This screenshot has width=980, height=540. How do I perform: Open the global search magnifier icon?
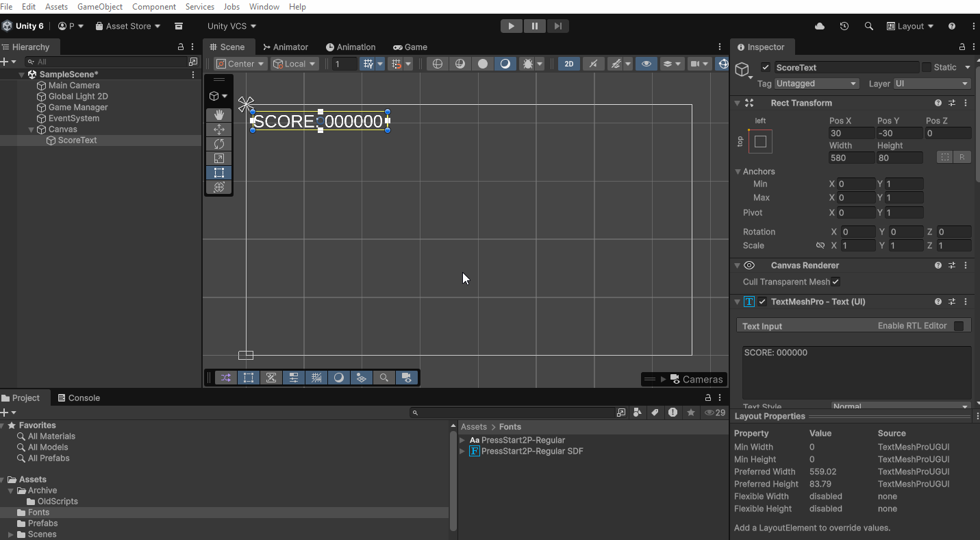click(x=869, y=26)
